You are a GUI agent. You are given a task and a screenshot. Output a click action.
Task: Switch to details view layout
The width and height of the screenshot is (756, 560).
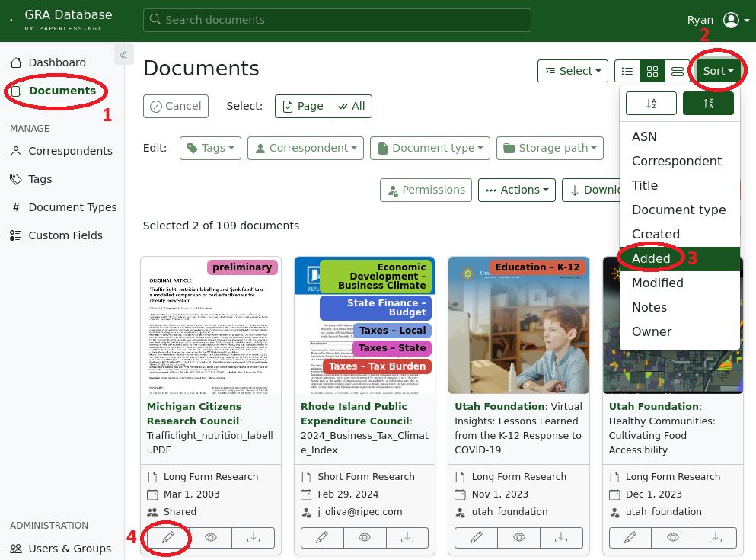tap(677, 71)
